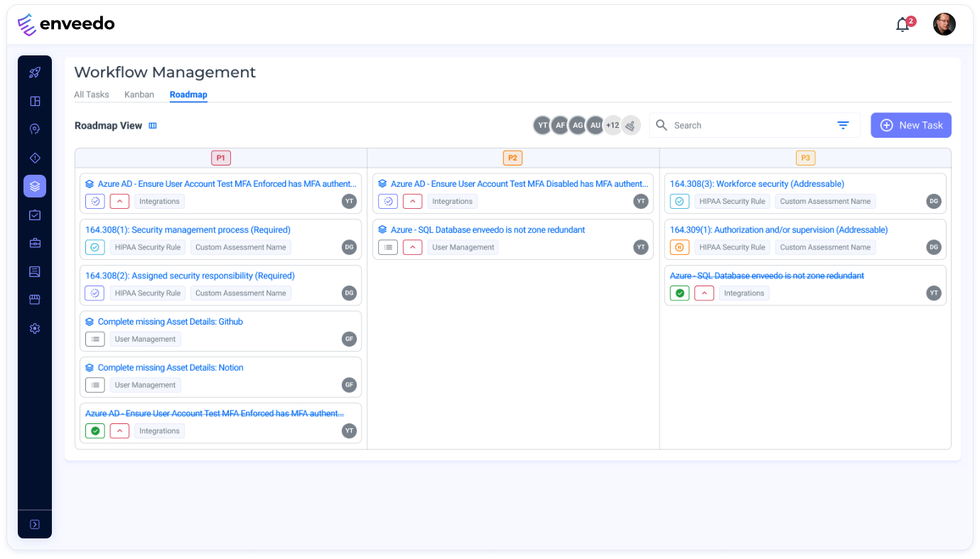980x559 pixels.
Task: Toggle the in-progress status icon on 164.308(2) card
Action: (x=95, y=293)
